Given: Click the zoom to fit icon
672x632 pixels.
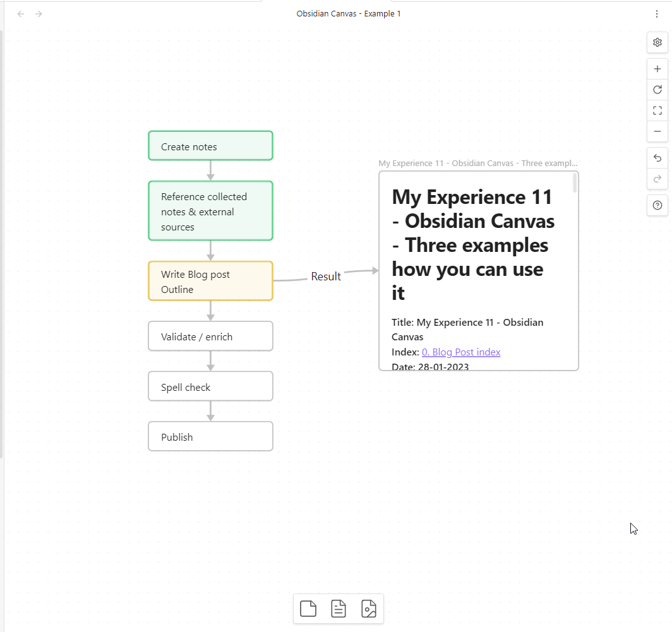Looking at the screenshot, I should coord(657,110).
